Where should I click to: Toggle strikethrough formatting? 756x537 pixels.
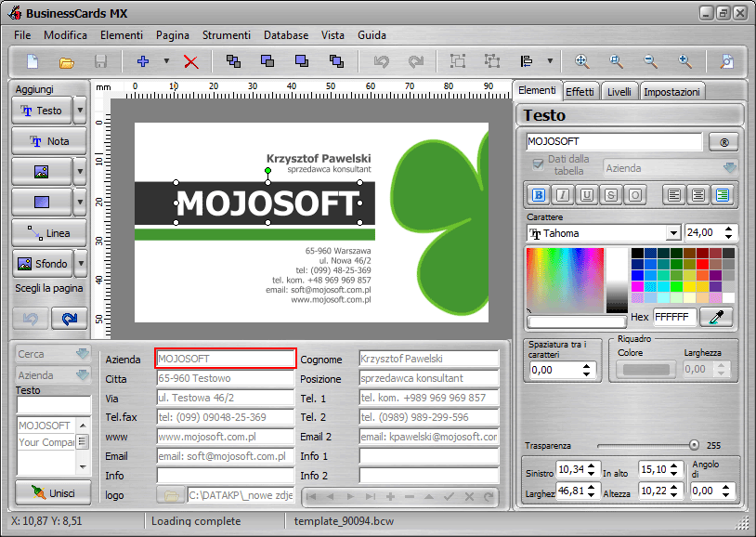(x=611, y=195)
